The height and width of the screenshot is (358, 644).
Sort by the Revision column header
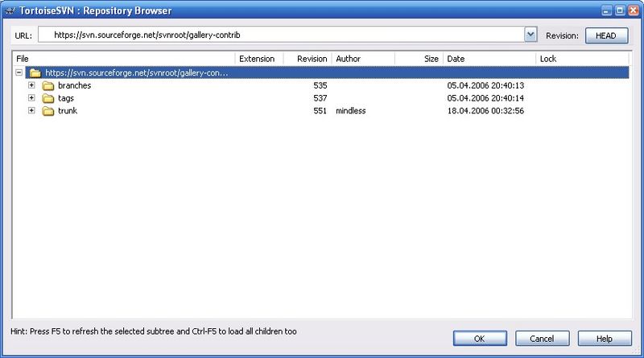[x=308, y=59]
